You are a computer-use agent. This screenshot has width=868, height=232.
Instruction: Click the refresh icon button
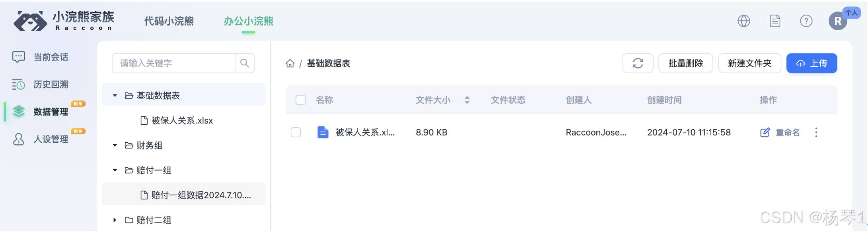point(638,63)
